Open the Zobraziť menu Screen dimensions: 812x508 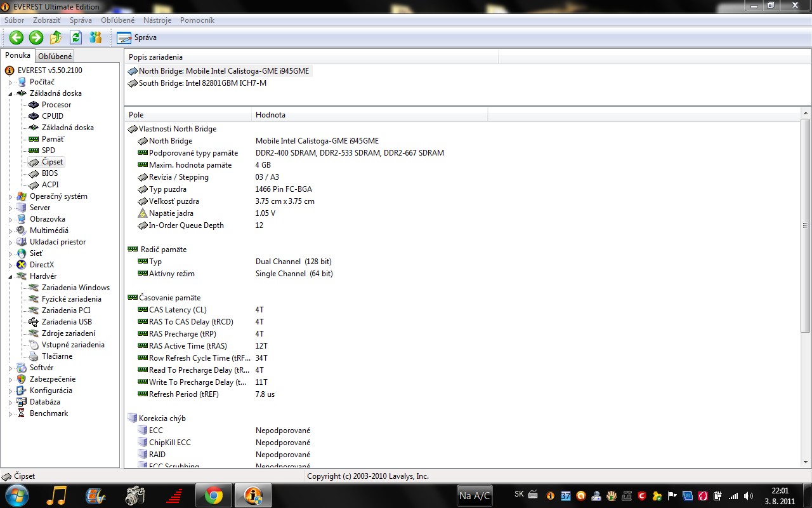point(47,20)
